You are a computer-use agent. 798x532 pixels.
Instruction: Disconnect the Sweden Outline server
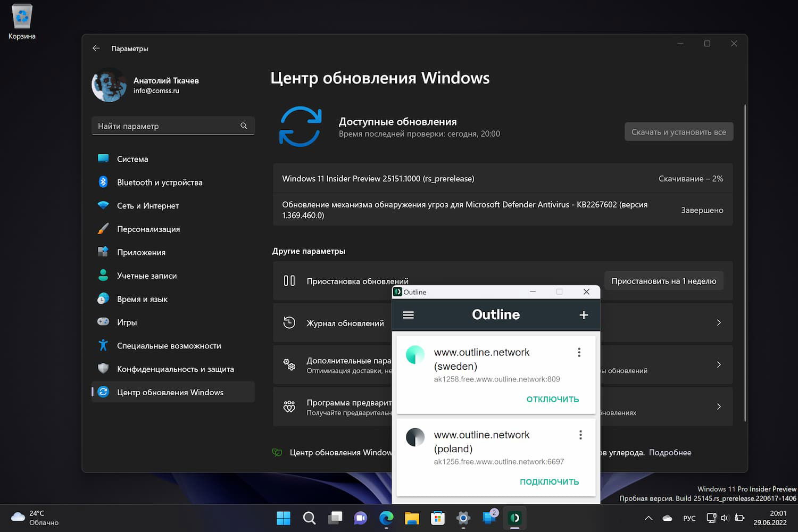click(553, 398)
